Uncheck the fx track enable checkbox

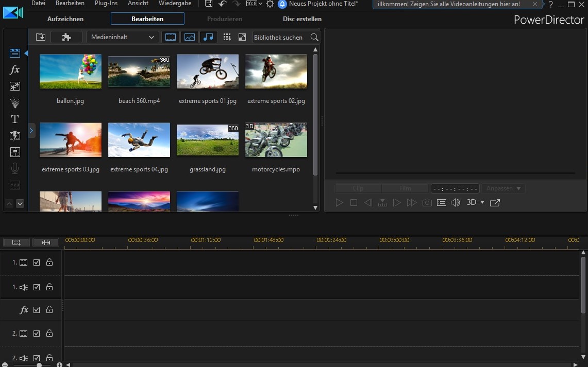point(37,310)
